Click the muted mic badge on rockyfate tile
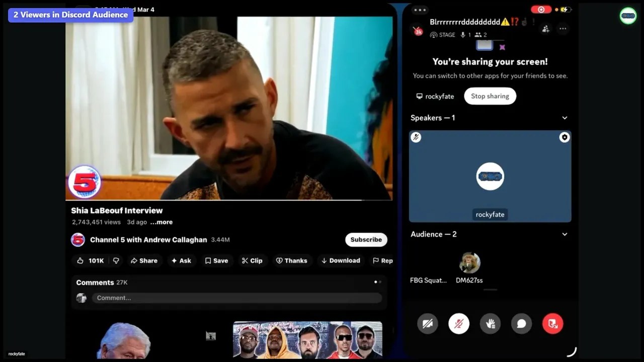Screen dimensions: 644x362 tap(416, 137)
